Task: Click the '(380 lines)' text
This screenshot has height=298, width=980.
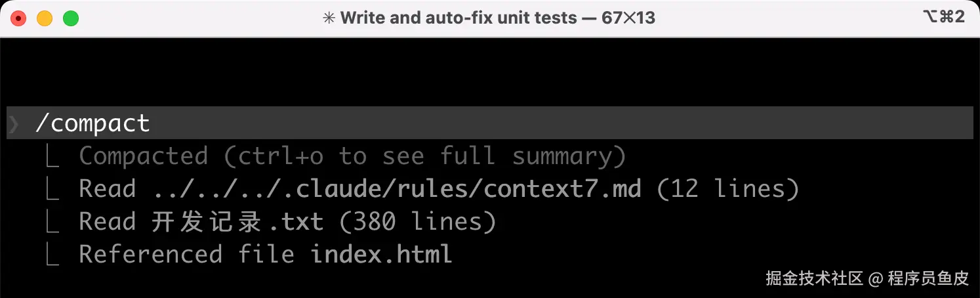Action: pyautogui.click(x=418, y=222)
